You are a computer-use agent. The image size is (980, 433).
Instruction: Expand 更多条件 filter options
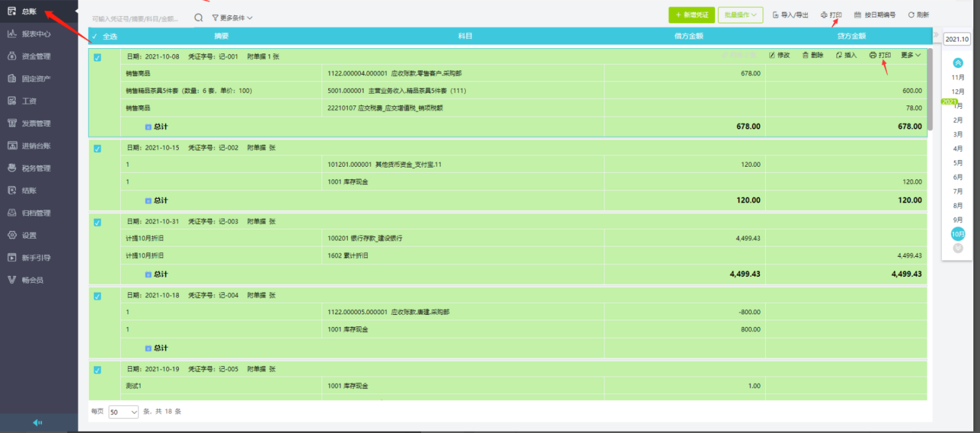point(232,18)
